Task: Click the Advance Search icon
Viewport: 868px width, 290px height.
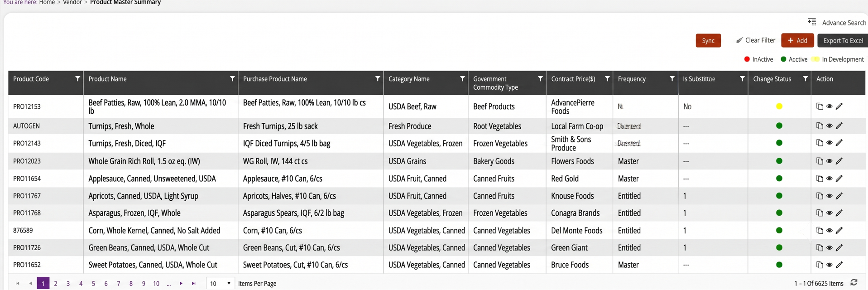Action: pyautogui.click(x=812, y=22)
